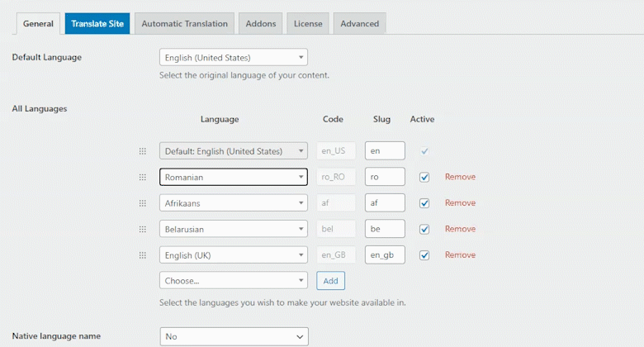Click the 'bel' code field
Viewport: 644px width, 347px height.
tap(336, 229)
